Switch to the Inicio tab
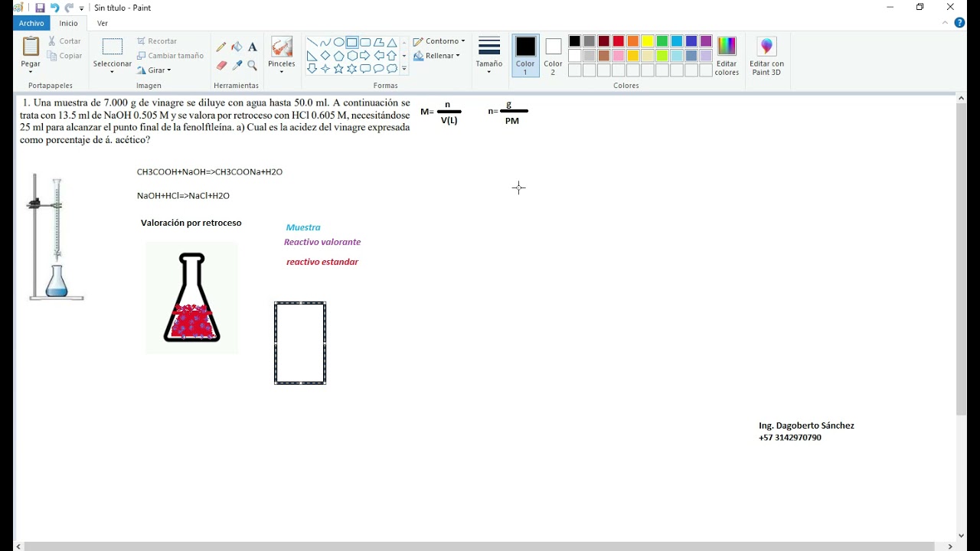The image size is (980, 551). 69,23
